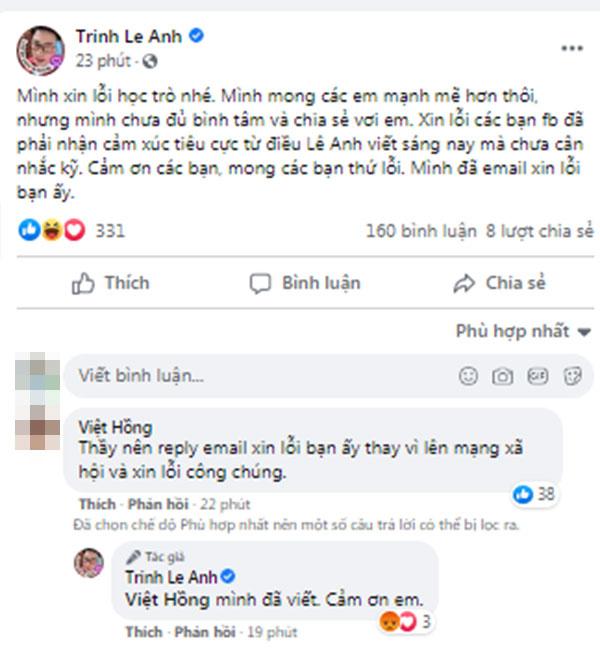This screenshot has height=652, width=600.
Task: Open the sticker picker icon
Action: 573,376
